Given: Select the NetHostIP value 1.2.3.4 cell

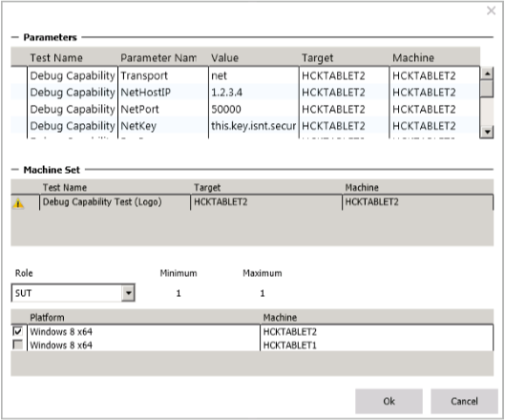Looking at the screenshot, I should click(254, 93).
